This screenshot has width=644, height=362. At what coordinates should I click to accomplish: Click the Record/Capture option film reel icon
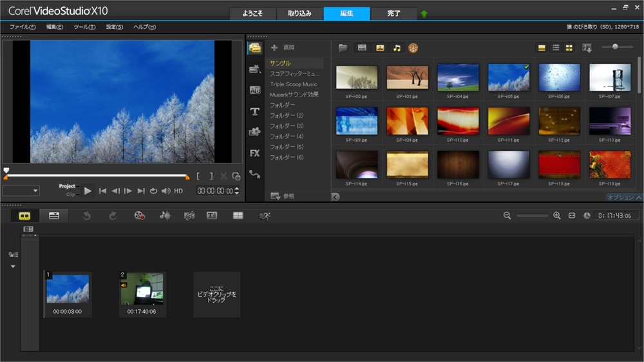140,216
